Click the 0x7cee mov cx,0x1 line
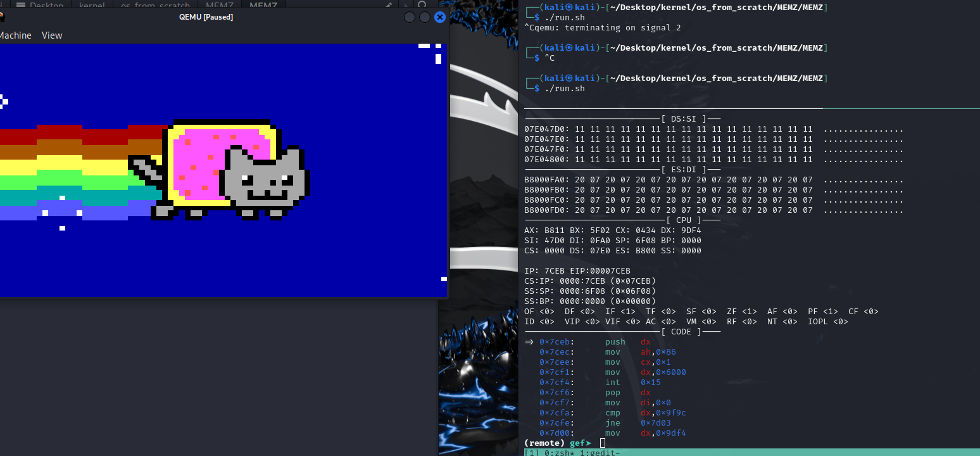Image resolution: width=980 pixels, height=456 pixels. [x=606, y=362]
